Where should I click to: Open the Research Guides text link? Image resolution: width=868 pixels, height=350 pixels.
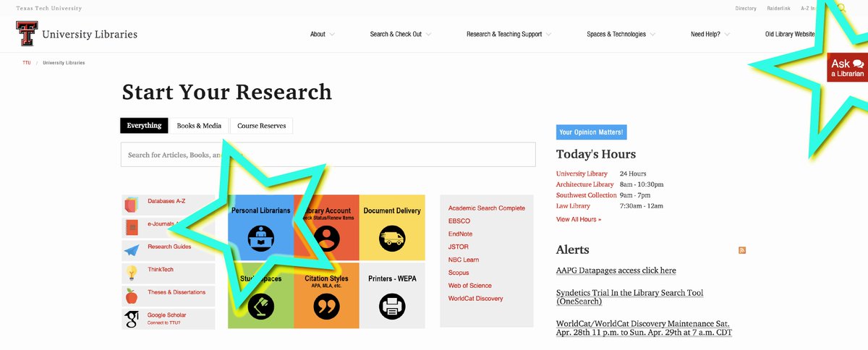tap(169, 247)
